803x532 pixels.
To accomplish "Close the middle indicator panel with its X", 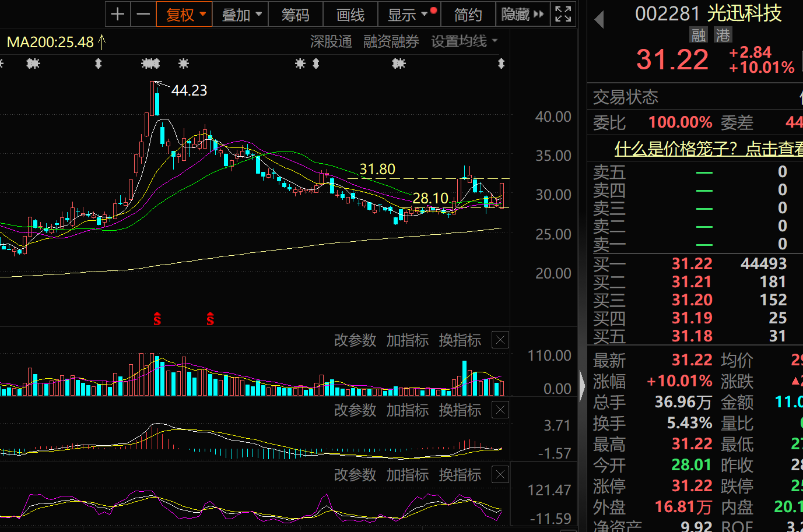I will pyautogui.click(x=500, y=410).
